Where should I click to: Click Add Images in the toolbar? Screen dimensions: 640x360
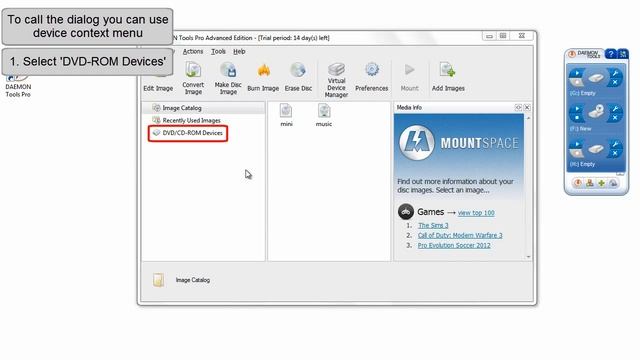coord(448,78)
